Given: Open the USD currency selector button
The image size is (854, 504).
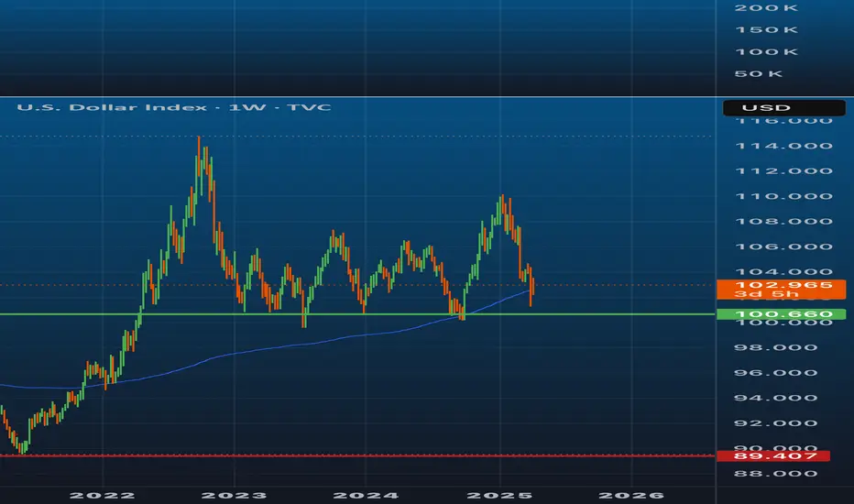Looking at the screenshot, I should click(783, 108).
